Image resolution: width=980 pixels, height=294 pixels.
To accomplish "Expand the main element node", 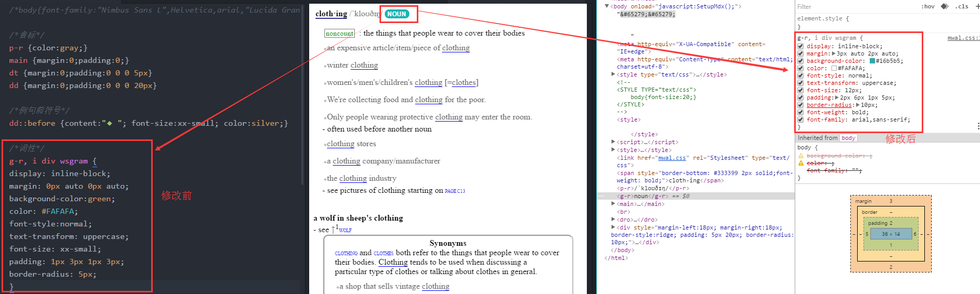I will tap(613, 204).
